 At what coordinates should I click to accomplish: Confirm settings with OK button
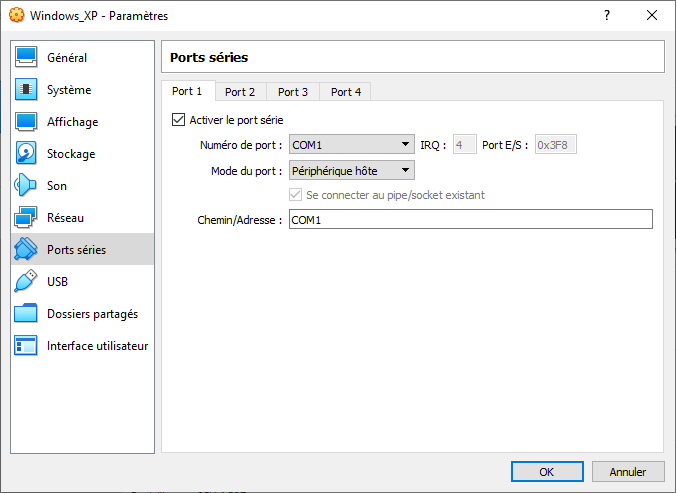tap(546, 472)
